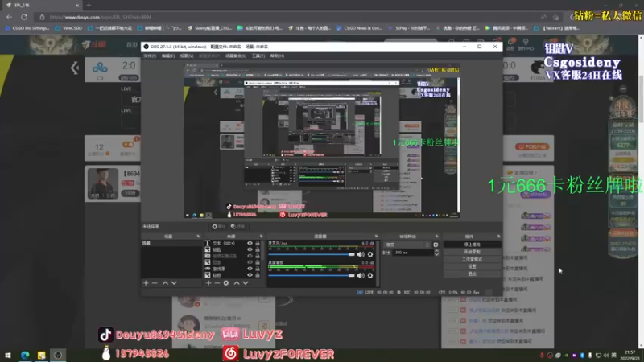The image size is (644, 362).
Task: Lock the 文本 (GDI+) source
Action: 258,244
